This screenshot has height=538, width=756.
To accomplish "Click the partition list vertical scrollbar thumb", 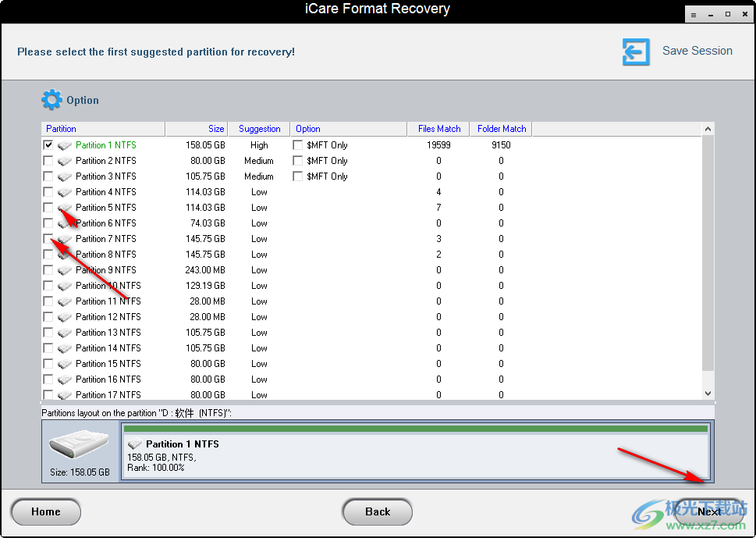I will pos(708,253).
